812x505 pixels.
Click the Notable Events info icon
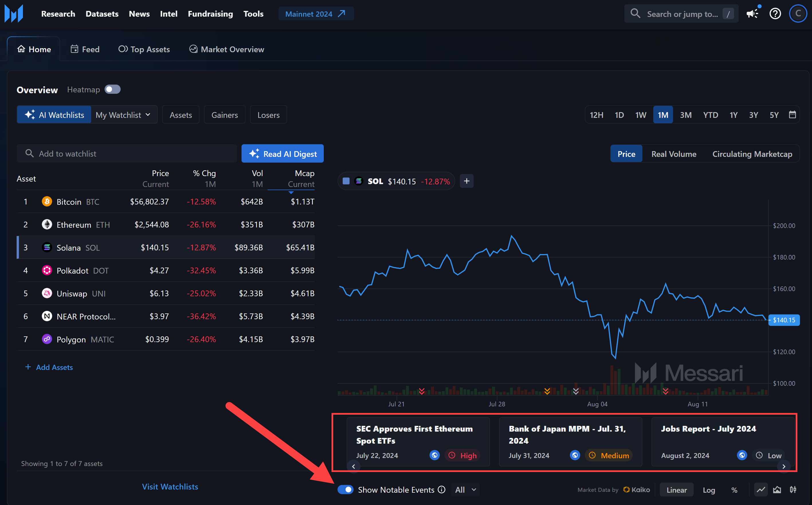click(x=441, y=490)
